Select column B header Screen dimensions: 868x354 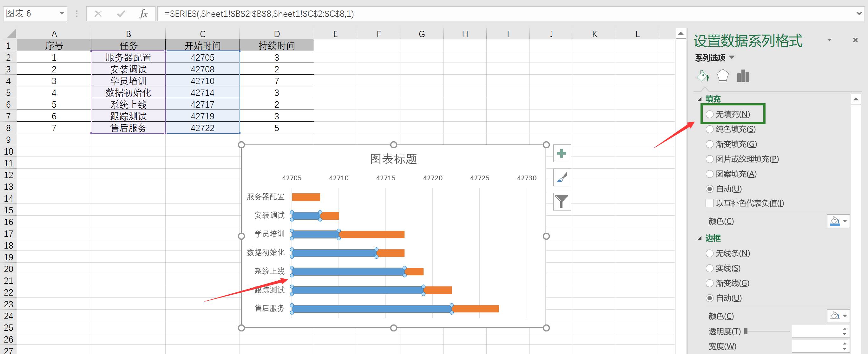coord(128,34)
